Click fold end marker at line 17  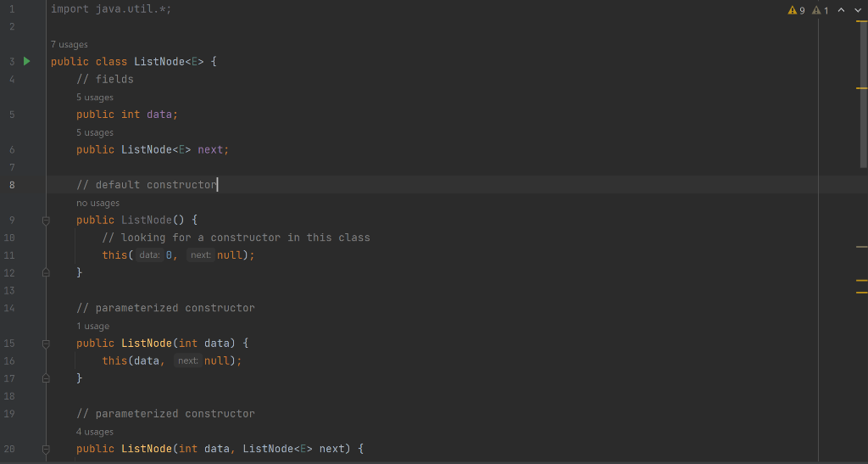click(46, 378)
